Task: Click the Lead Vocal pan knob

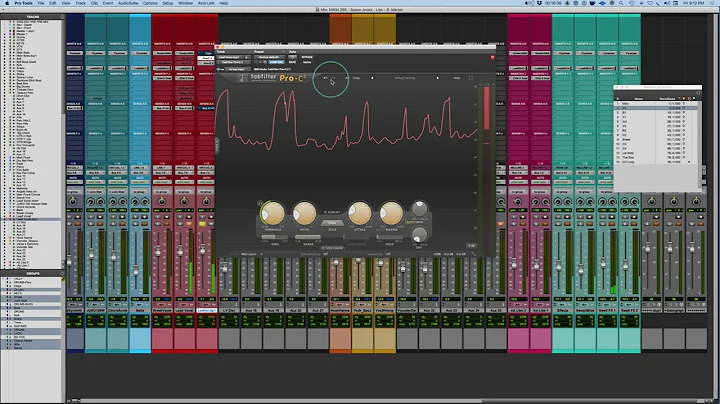Action: click(184, 202)
